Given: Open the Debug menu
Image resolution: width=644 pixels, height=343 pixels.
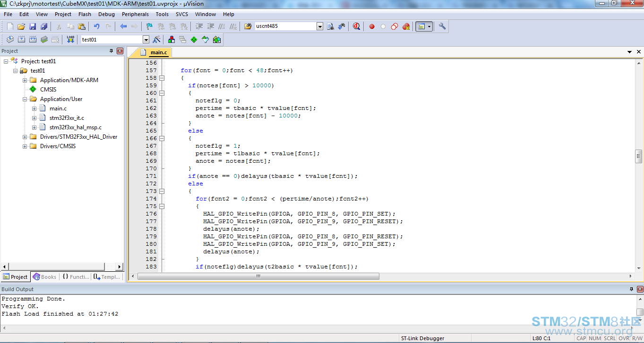Looking at the screenshot, I should pos(106,14).
